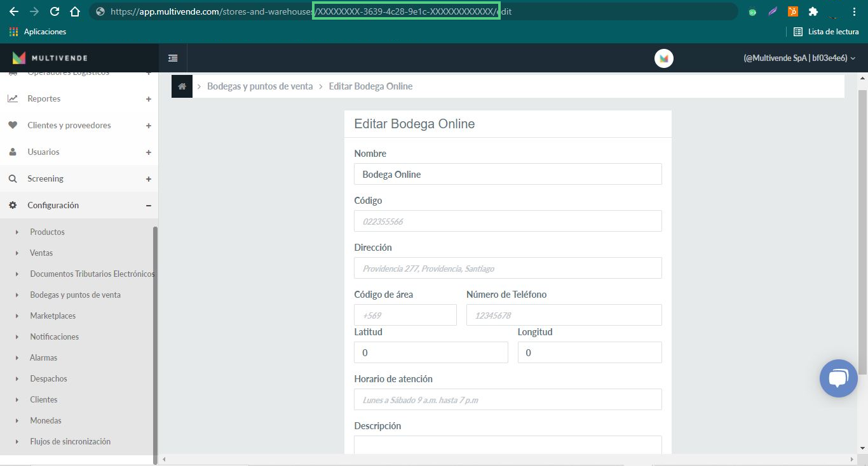Select Despachos in the Configuración submenu
Viewport: 868px width, 466px height.
[x=48, y=379]
